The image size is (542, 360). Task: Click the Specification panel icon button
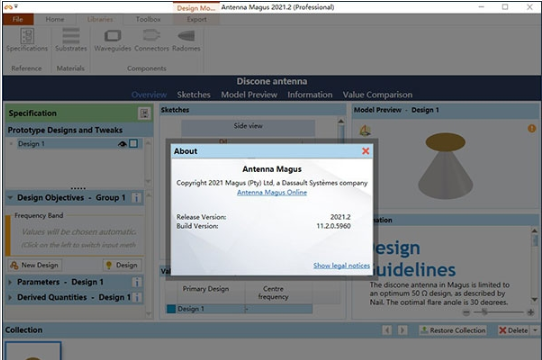pyautogui.click(x=144, y=113)
